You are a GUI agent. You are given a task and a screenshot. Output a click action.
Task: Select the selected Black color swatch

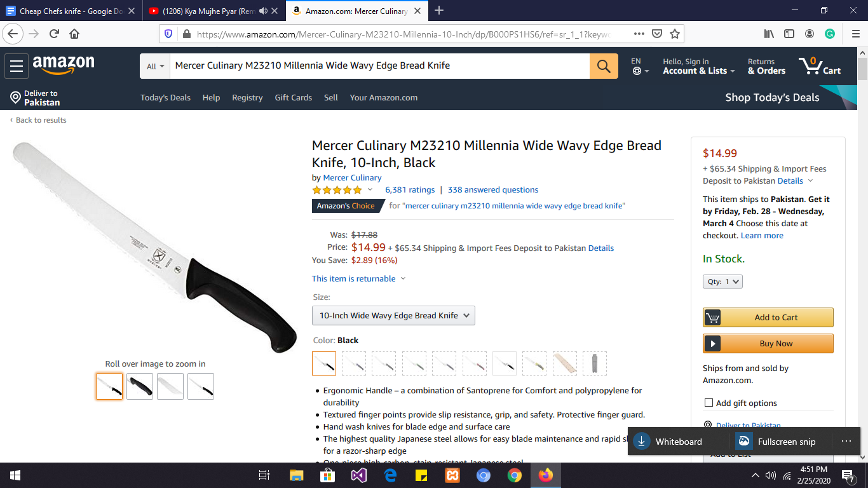coord(324,363)
